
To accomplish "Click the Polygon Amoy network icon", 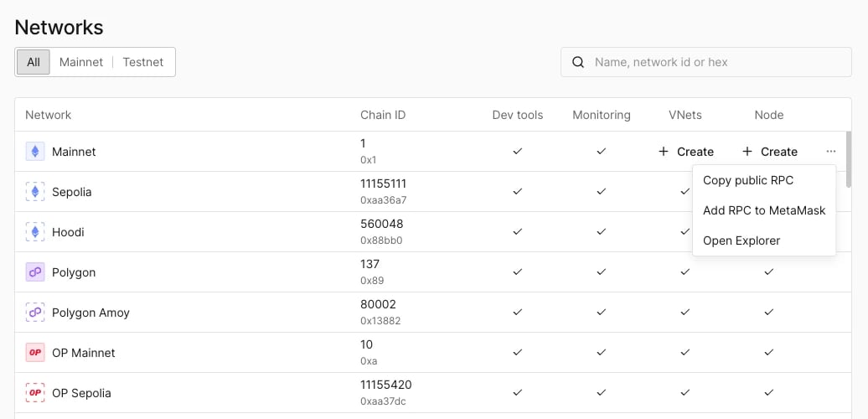I will [x=35, y=313].
